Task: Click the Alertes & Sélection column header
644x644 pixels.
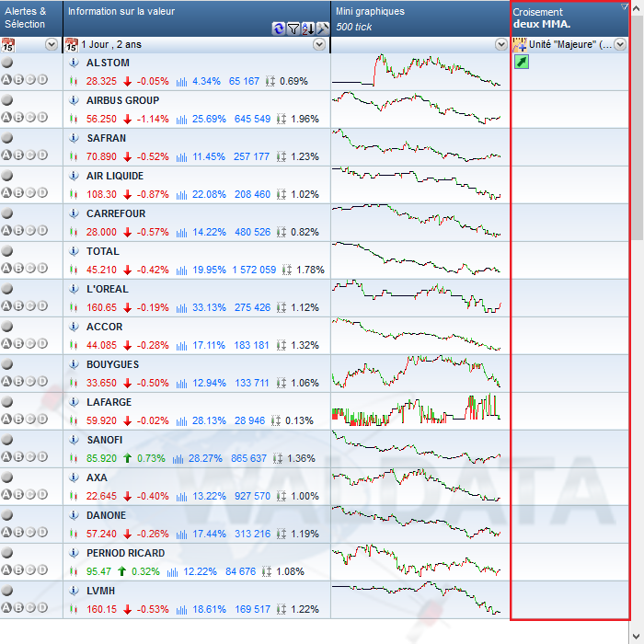Action: (x=31, y=18)
